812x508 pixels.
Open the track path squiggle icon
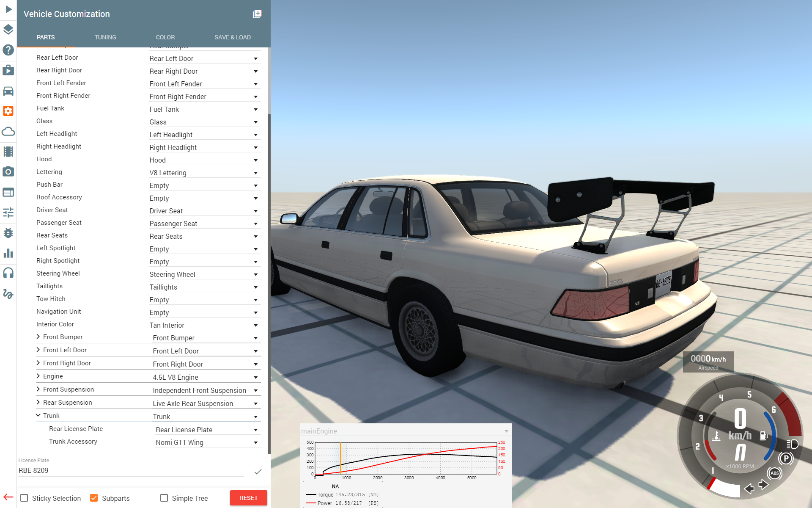coord(8,293)
